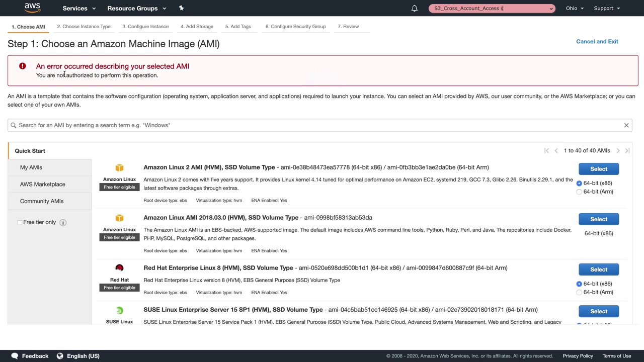The image size is (644, 362).
Task: Go to the next page of AMIs
Action: click(x=618, y=151)
